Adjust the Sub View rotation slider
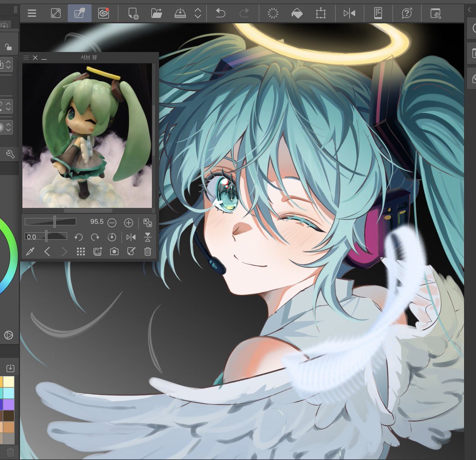Screen dimensions: 476x460 [x=46, y=237]
